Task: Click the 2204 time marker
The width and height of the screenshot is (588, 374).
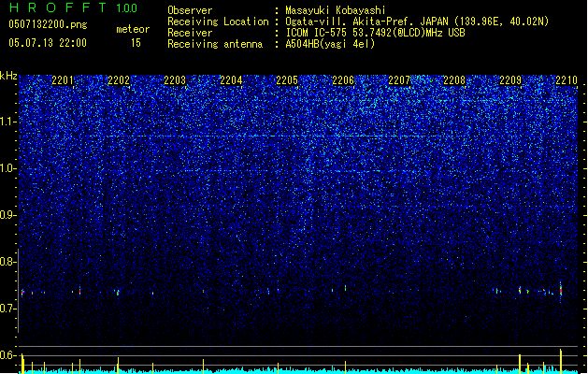Action: point(231,80)
